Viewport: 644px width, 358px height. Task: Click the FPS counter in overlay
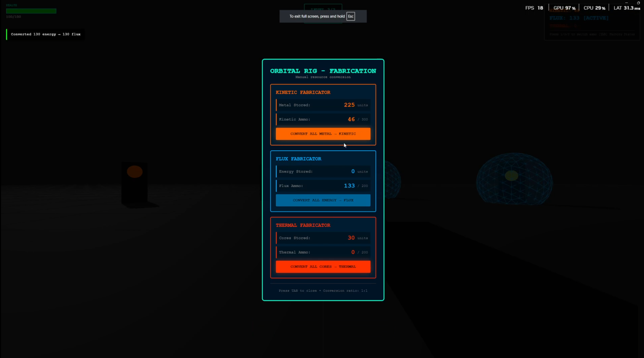[x=534, y=8]
